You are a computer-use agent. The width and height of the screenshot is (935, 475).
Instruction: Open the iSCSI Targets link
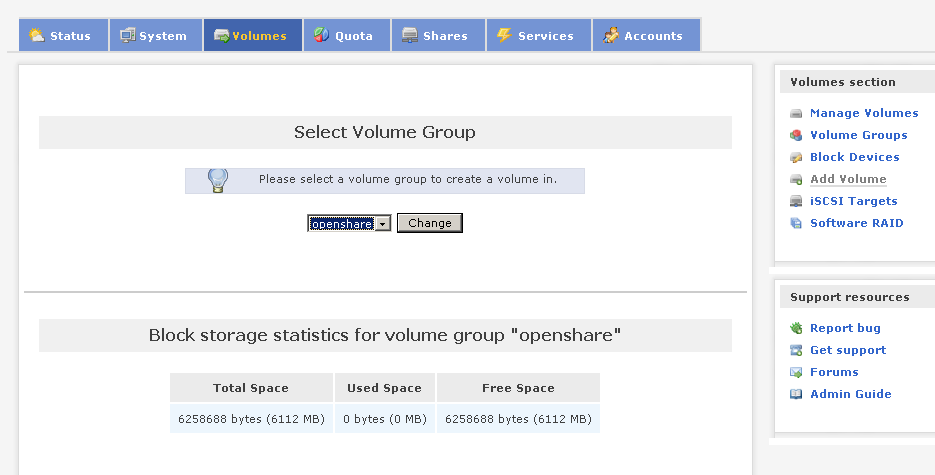coord(853,201)
